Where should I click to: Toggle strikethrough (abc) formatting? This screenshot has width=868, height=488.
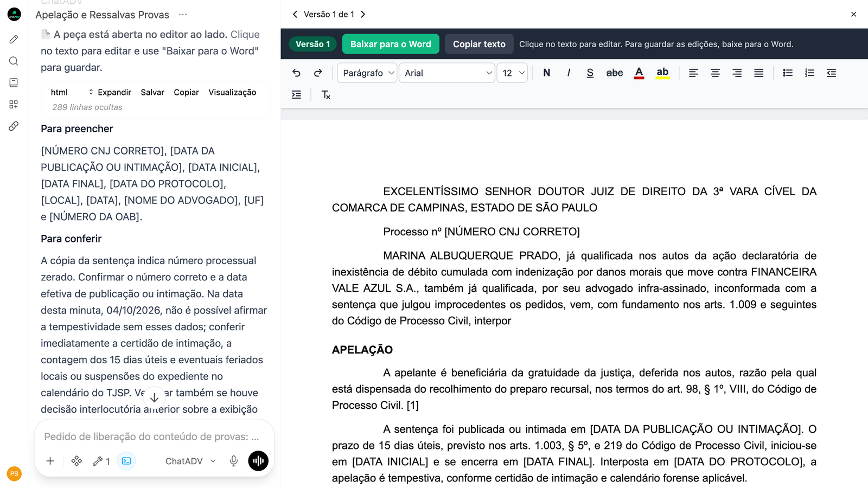click(615, 73)
